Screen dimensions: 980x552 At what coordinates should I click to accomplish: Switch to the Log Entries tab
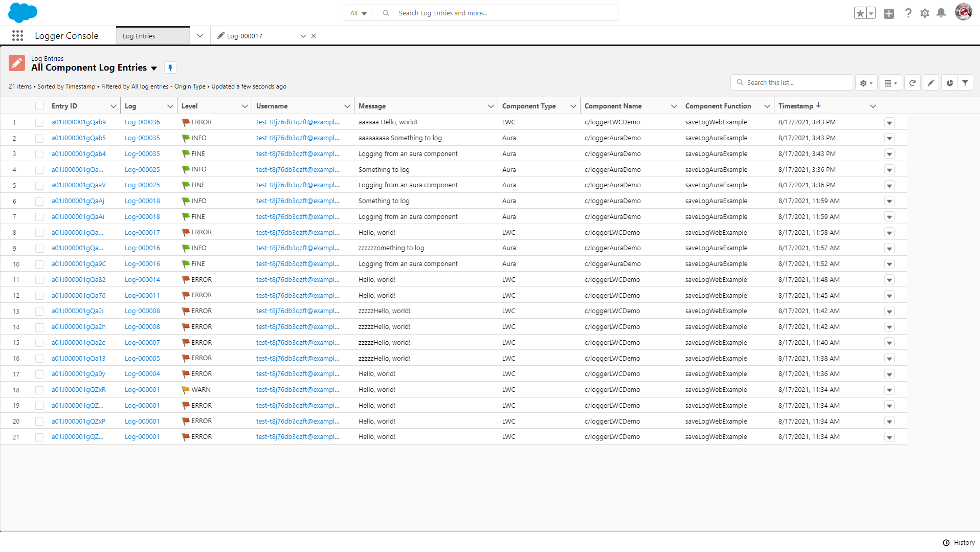[x=139, y=35]
